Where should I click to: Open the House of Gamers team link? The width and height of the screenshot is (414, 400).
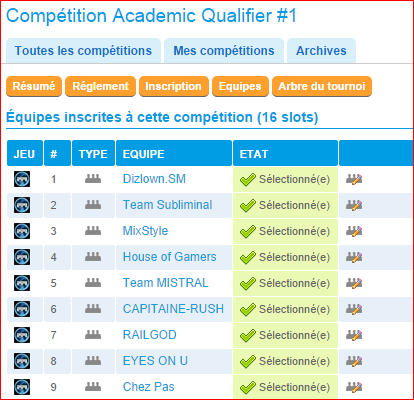coord(169,257)
